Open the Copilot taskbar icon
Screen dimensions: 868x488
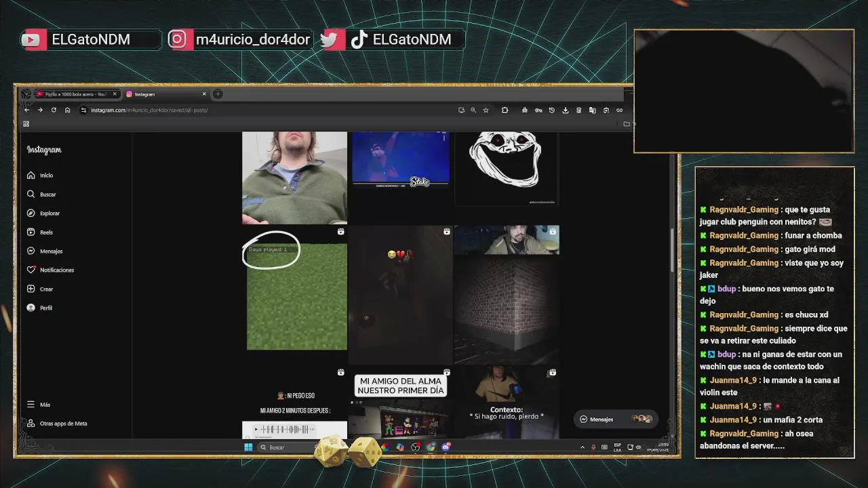(400, 447)
